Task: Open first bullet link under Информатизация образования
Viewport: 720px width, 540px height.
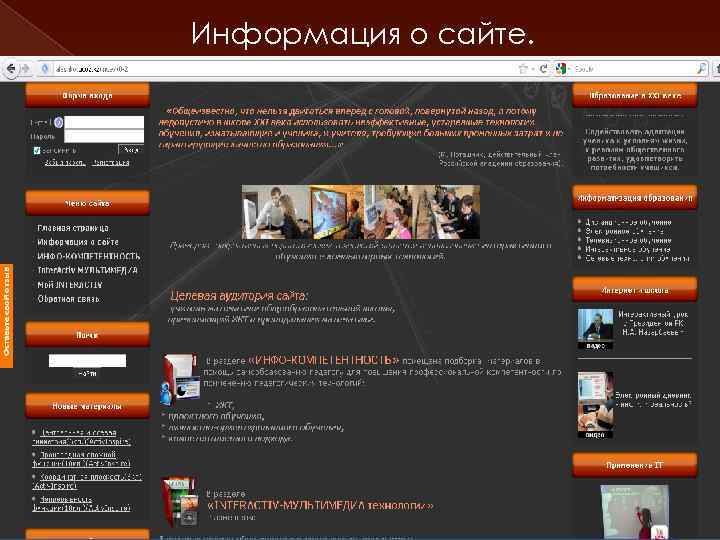Action: 628,222
